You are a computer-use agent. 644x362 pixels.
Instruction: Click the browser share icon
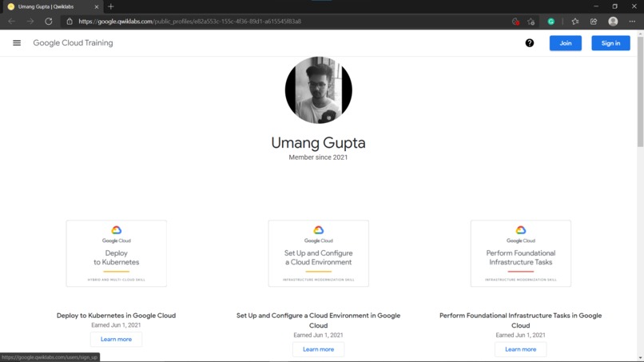pos(594,22)
